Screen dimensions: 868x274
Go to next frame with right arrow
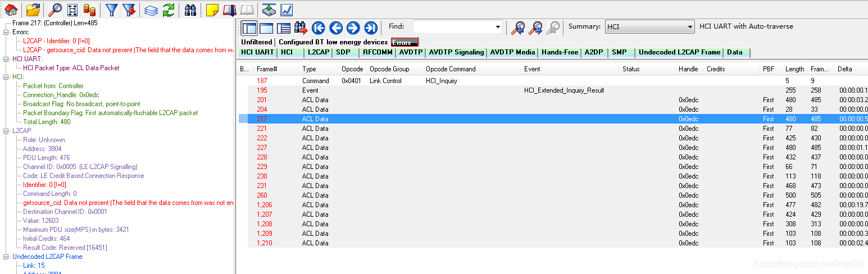click(x=353, y=28)
